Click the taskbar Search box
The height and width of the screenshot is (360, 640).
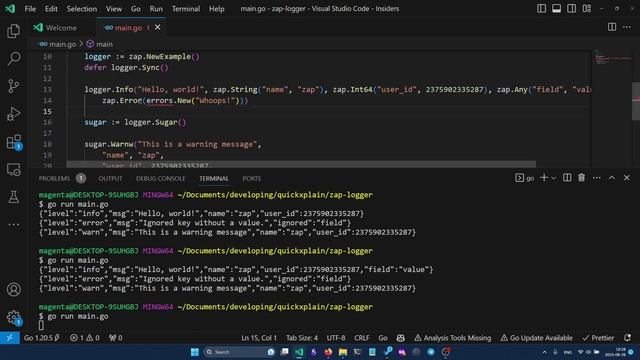coord(239,352)
